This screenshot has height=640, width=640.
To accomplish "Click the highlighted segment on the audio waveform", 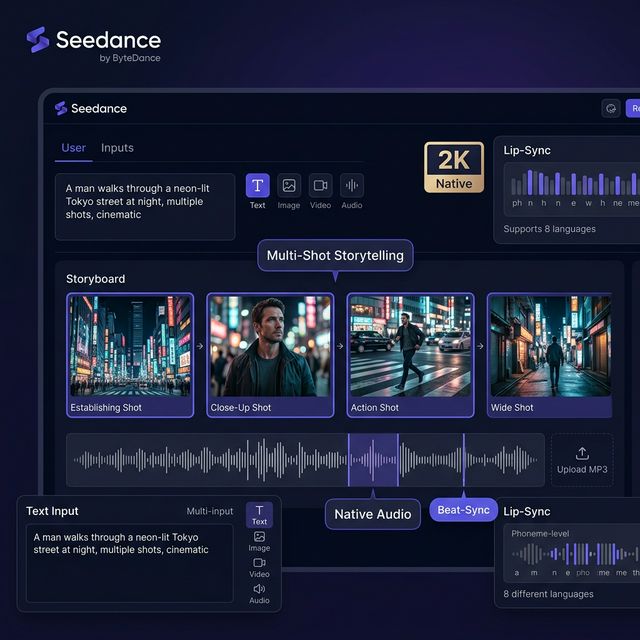I will (x=373, y=460).
